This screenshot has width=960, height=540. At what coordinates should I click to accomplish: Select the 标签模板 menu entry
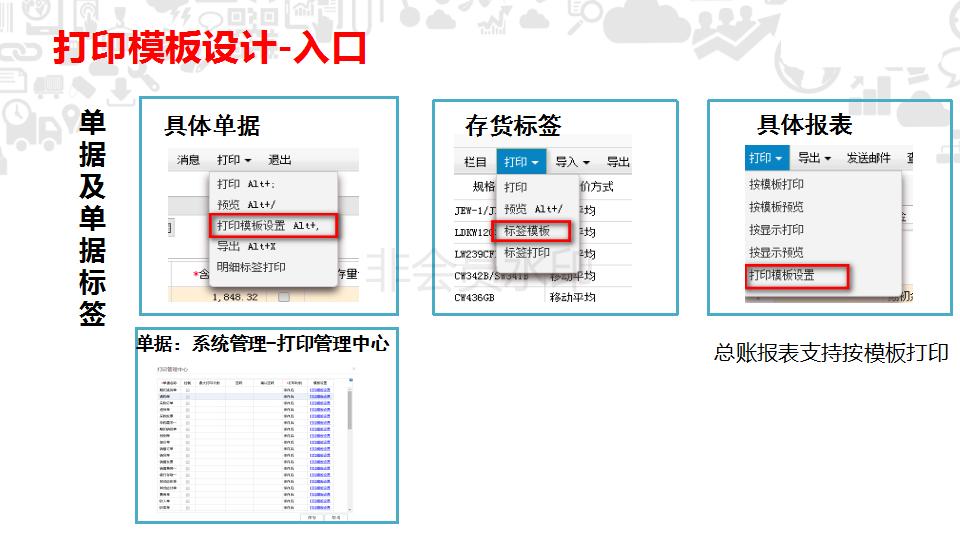tap(531, 231)
